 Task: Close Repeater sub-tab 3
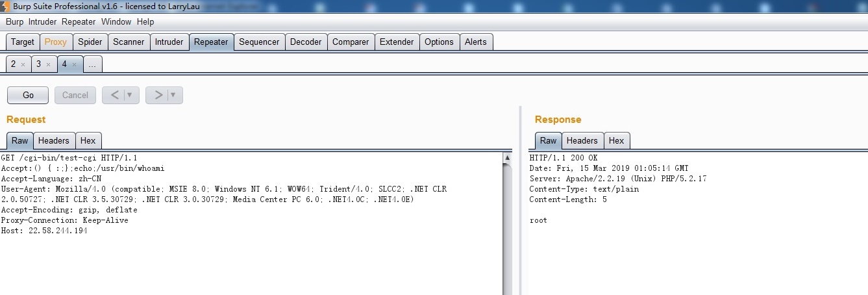48,64
